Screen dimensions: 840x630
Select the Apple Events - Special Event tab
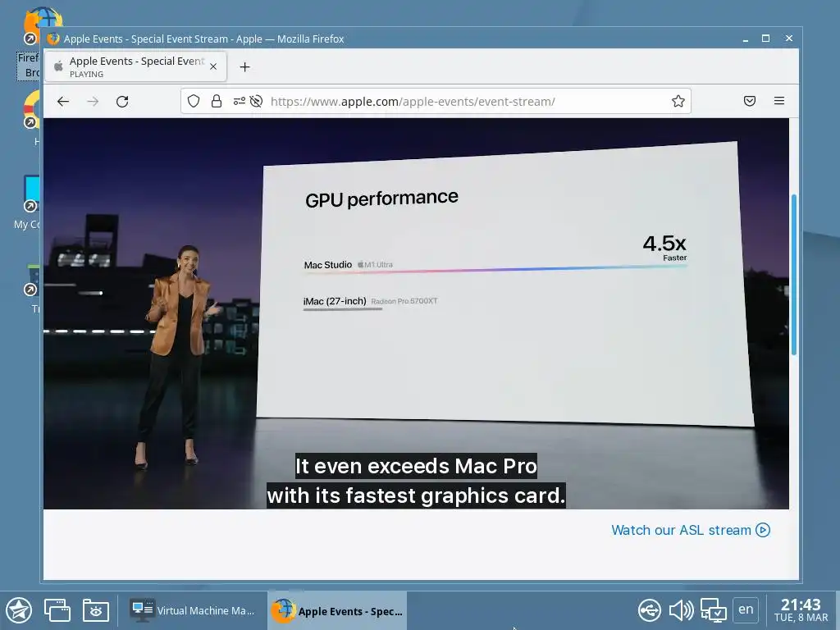(135, 66)
